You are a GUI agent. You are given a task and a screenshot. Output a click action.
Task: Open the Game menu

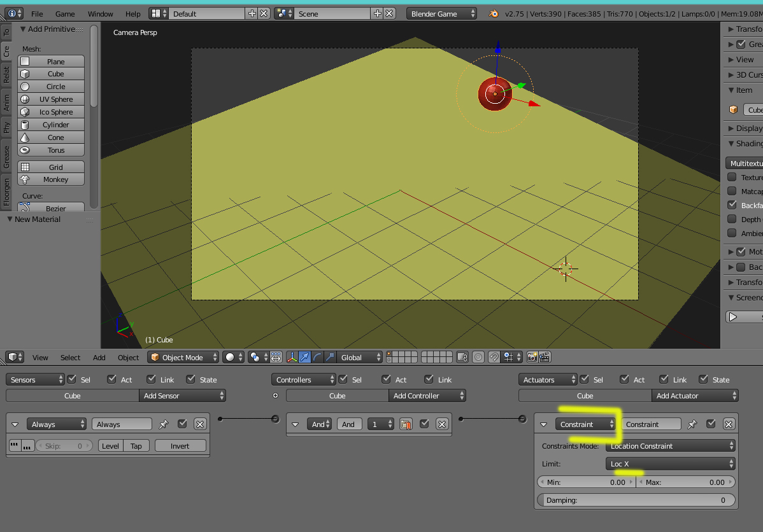tap(65, 13)
